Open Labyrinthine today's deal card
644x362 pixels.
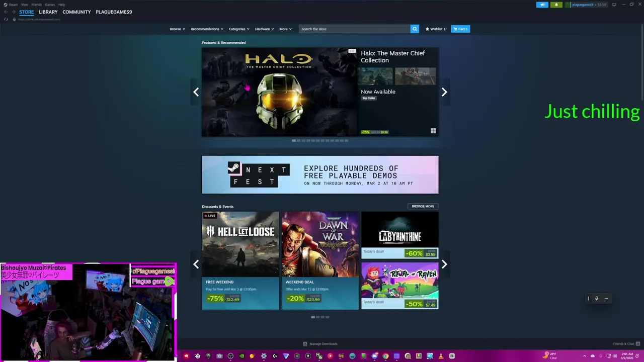399,235
